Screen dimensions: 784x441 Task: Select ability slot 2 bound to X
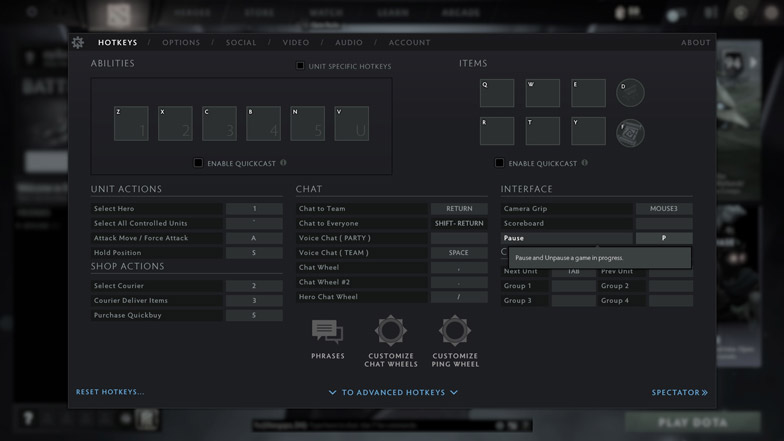pyautogui.click(x=175, y=124)
